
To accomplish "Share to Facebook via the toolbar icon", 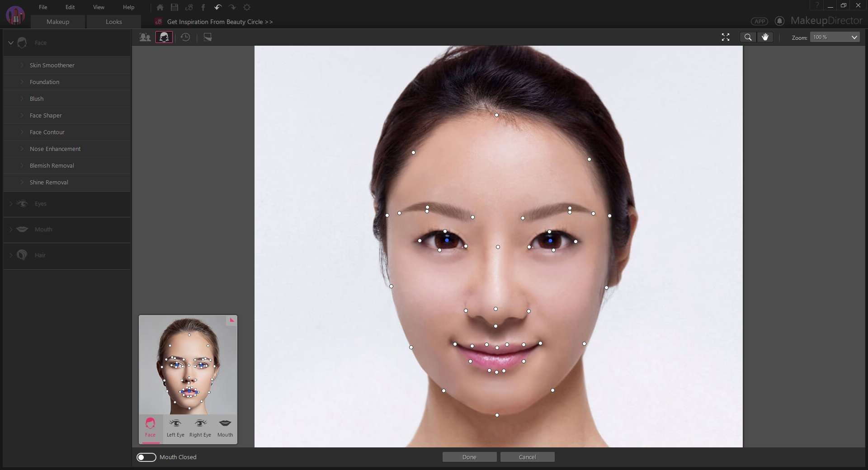I will [203, 7].
